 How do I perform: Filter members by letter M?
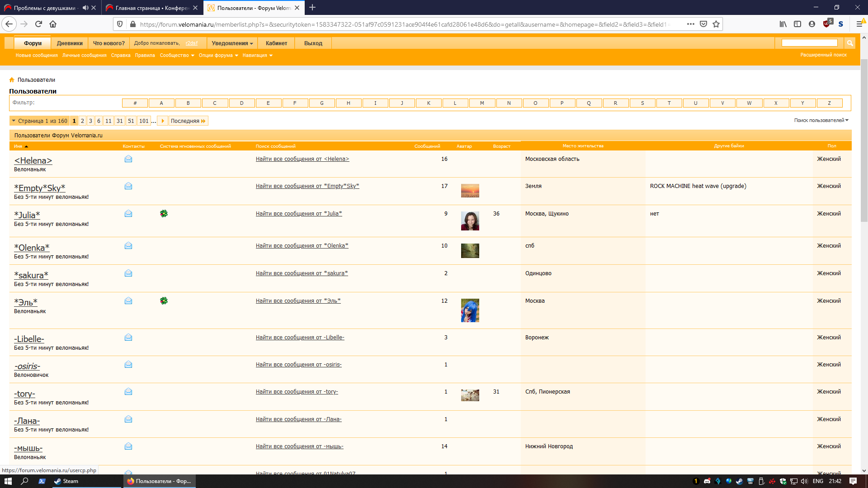tap(482, 103)
